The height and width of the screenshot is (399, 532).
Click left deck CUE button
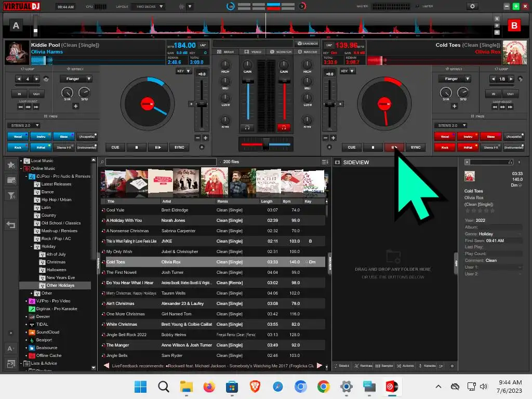[x=115, y=147]
